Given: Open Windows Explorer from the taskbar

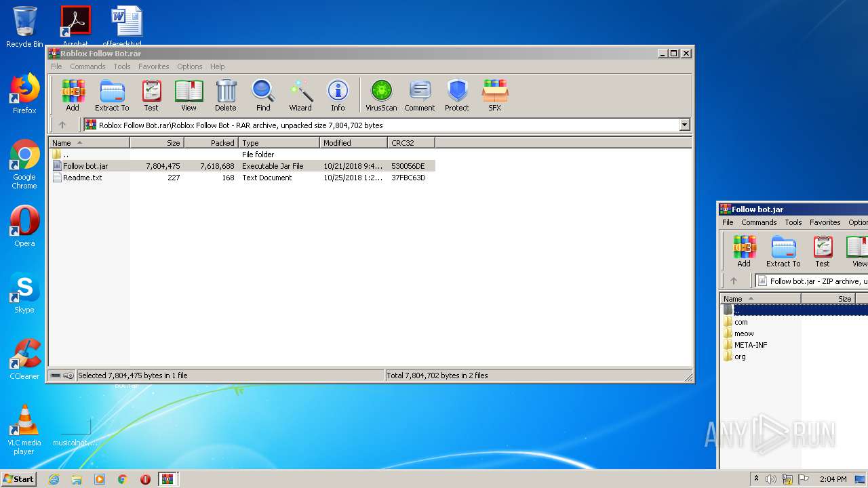Looking at the screenshot, I should (x=77, y=479).
